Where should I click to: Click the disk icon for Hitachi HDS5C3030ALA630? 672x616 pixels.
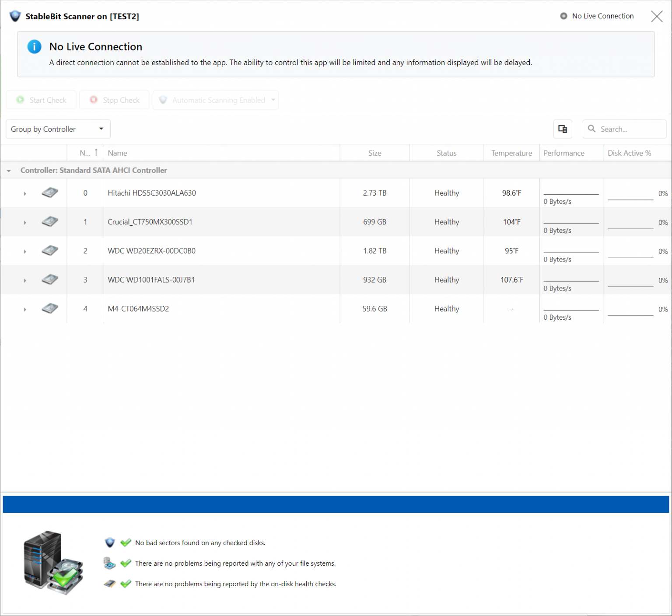tap(49, 192)
